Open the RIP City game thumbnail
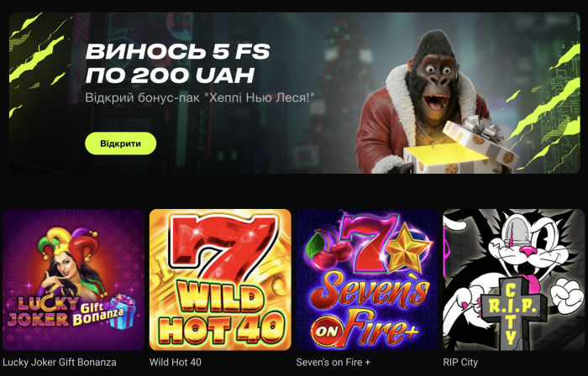Screen dimensions: 588x376 514,279
